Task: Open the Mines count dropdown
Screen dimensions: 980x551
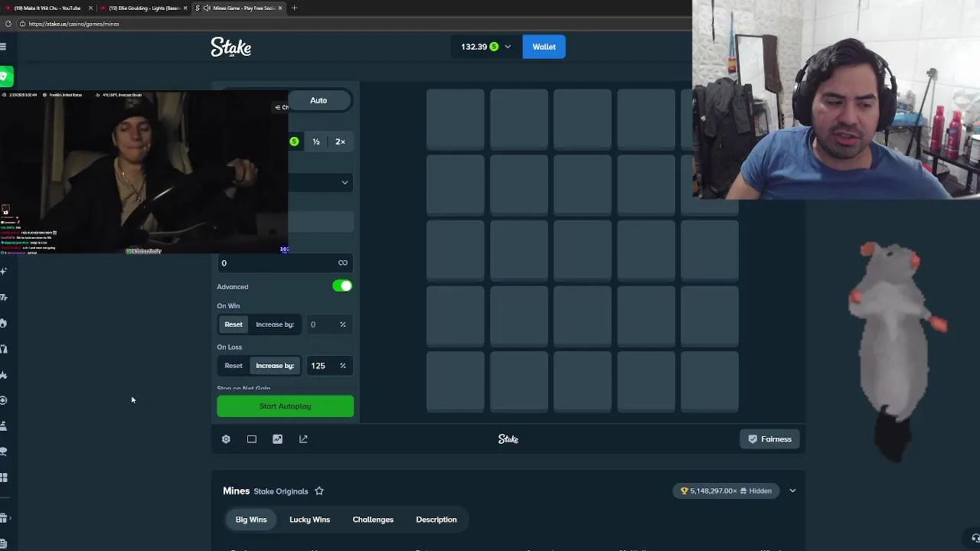Action: [x=321, y=182]
